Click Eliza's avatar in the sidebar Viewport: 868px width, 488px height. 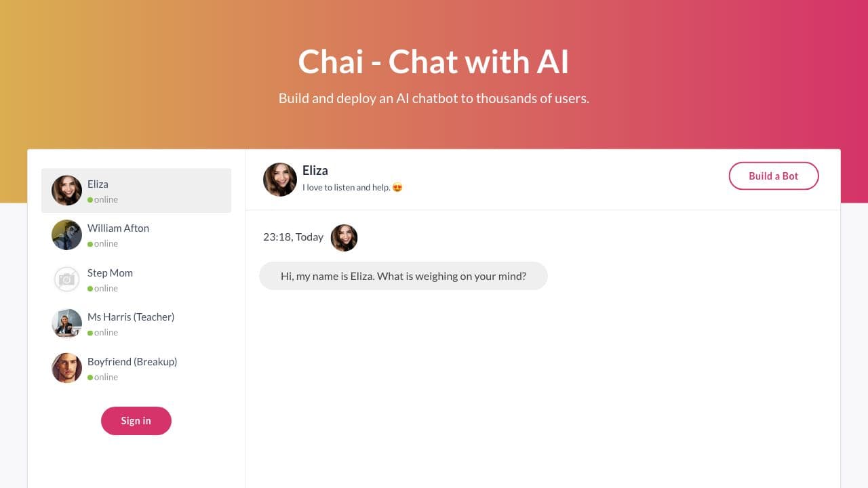tap(66, 190)
